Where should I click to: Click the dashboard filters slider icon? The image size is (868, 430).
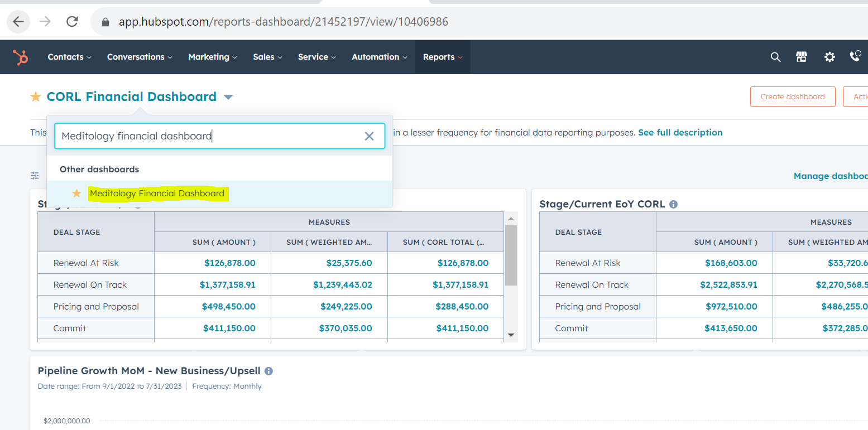coord(35,176)
